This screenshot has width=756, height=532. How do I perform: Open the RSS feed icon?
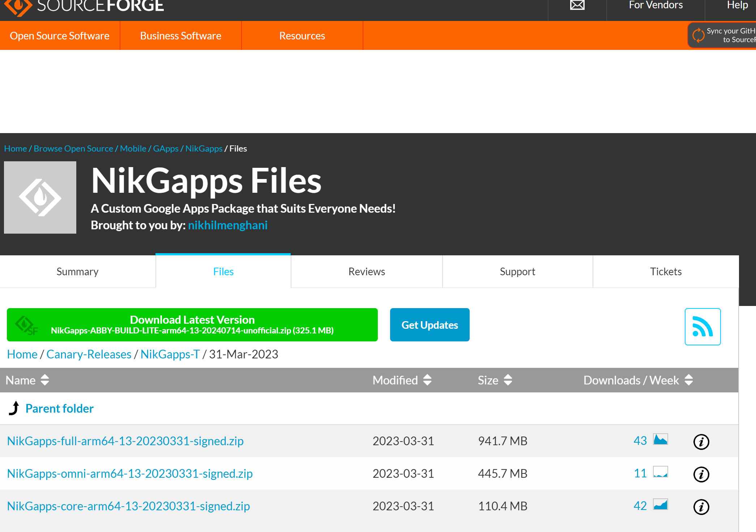[x=702, y=327]
